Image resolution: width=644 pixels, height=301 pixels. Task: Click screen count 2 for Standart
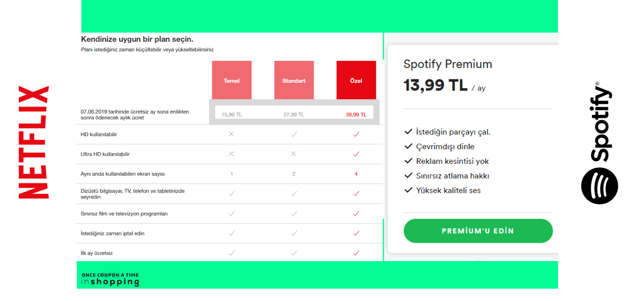pos(294,174)
